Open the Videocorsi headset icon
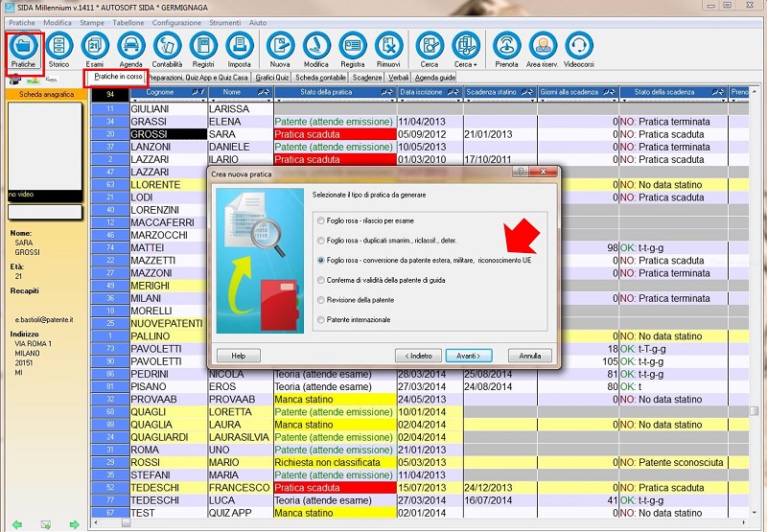The image size is (767, 532). (x=579, y=49)
